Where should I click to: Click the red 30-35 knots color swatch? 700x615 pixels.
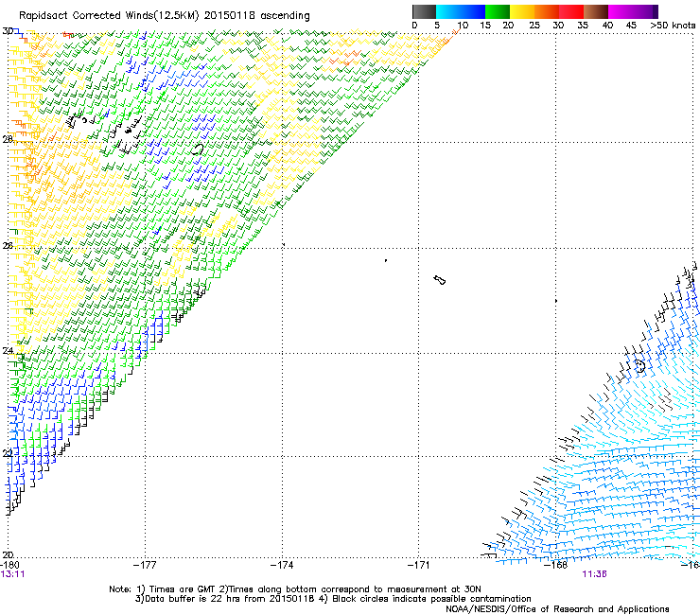[x=571, y=11]
